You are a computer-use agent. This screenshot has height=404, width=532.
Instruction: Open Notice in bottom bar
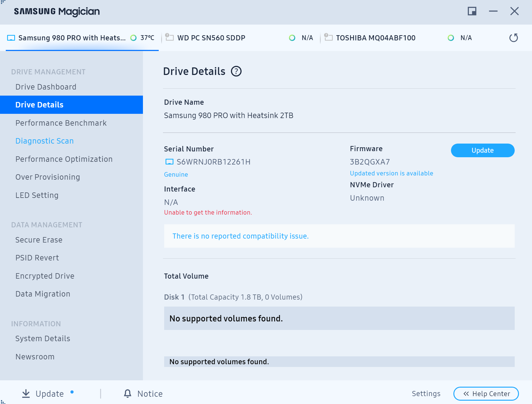tap(143, 394)
